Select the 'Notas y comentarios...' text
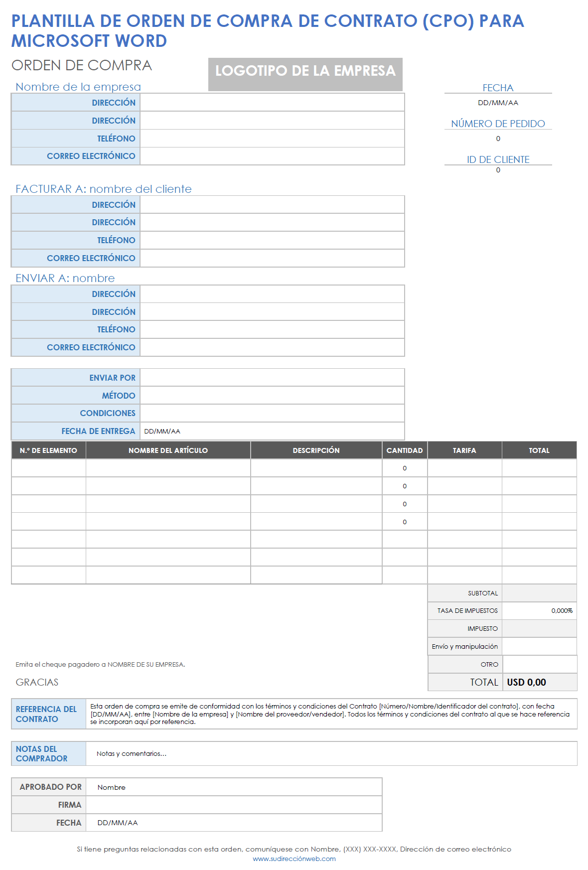 pyautogui.click(x=132, y=753)
